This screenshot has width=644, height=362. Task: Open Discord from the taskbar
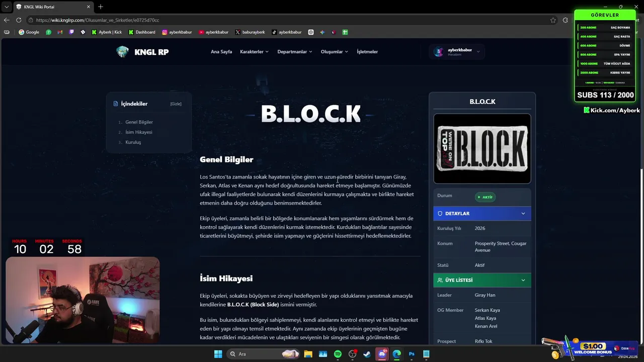click(x=382, y=354)
